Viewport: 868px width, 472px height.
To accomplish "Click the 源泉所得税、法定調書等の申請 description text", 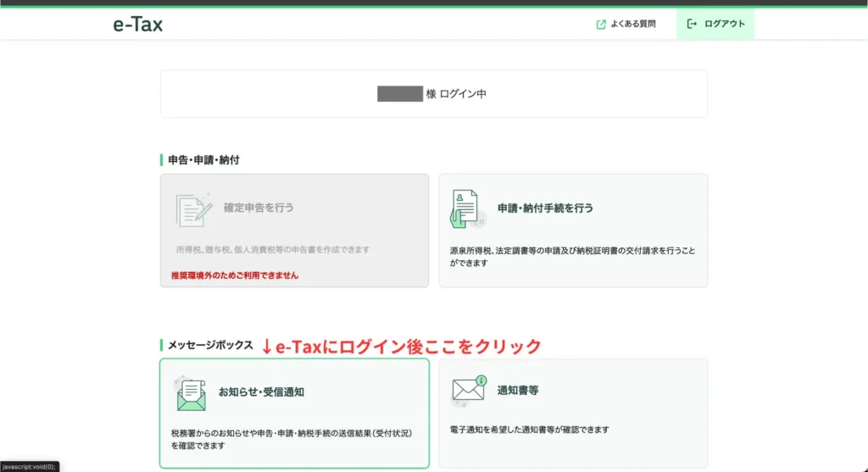I will 572,257.
